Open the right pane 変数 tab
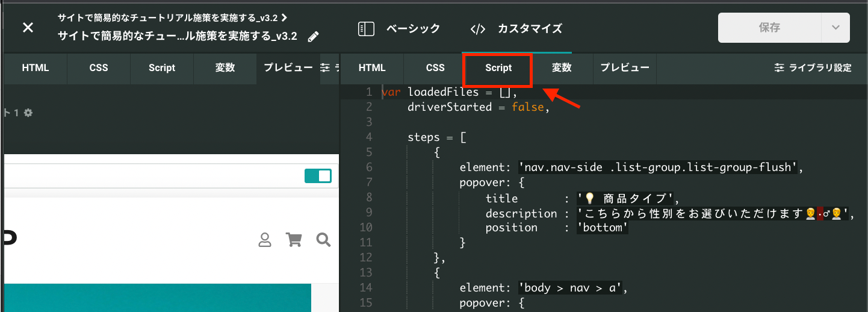Viewport: 868px width, 312px height. coord(562,68)
